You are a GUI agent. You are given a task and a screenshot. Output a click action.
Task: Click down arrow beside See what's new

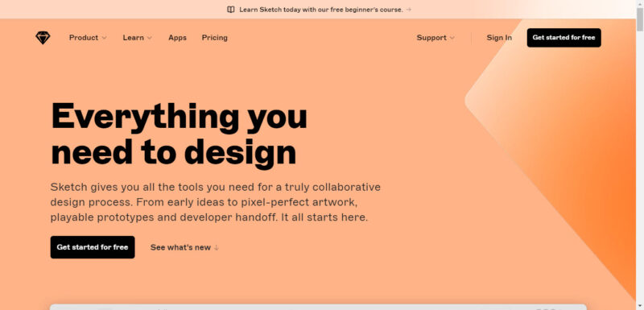(x=217, y=247)
